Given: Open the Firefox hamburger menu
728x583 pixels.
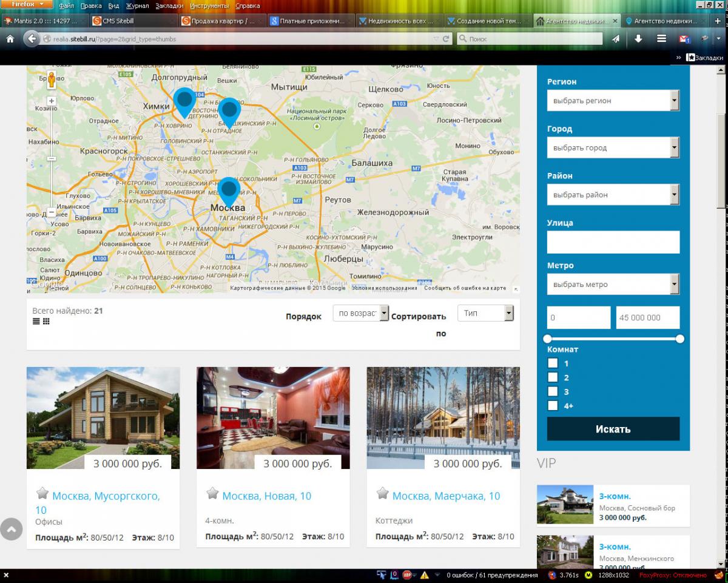Looking at the screenshot, I should [x=661, y=39].
